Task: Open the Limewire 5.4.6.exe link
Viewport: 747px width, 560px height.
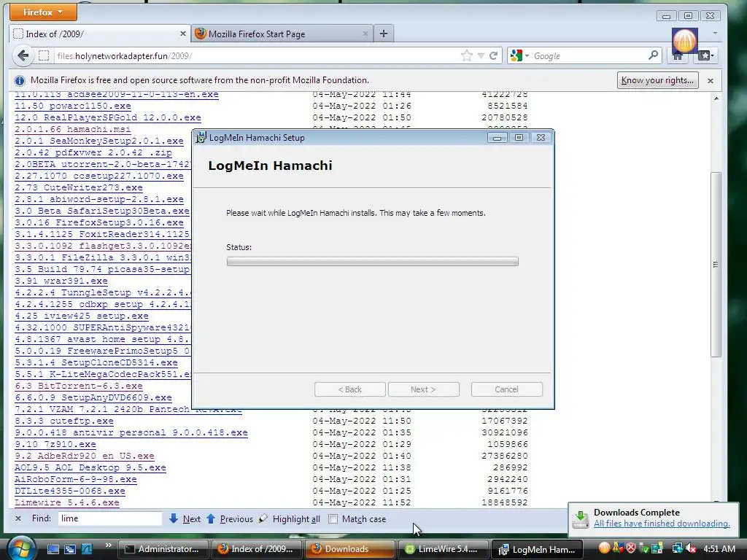Action: pos(66,502)
